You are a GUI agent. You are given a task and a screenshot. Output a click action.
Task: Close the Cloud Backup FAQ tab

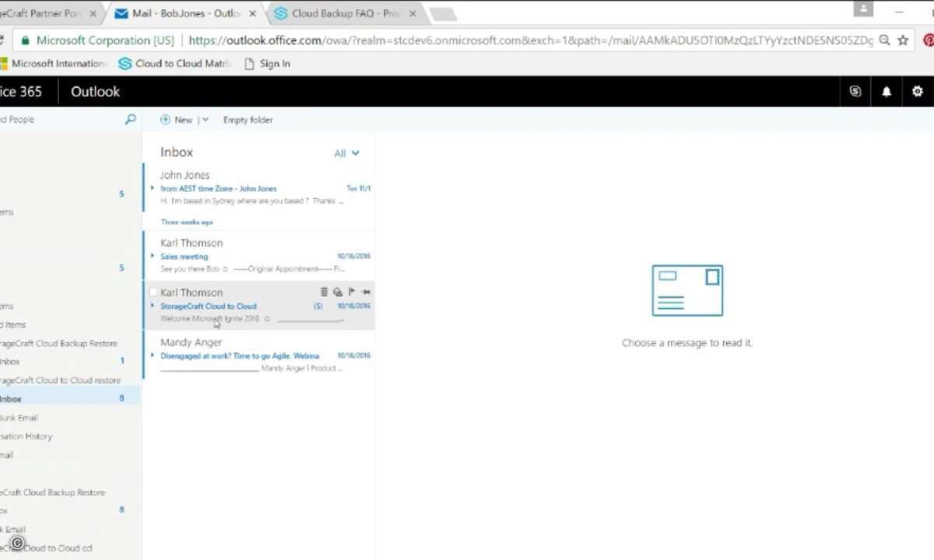(413, 14)
